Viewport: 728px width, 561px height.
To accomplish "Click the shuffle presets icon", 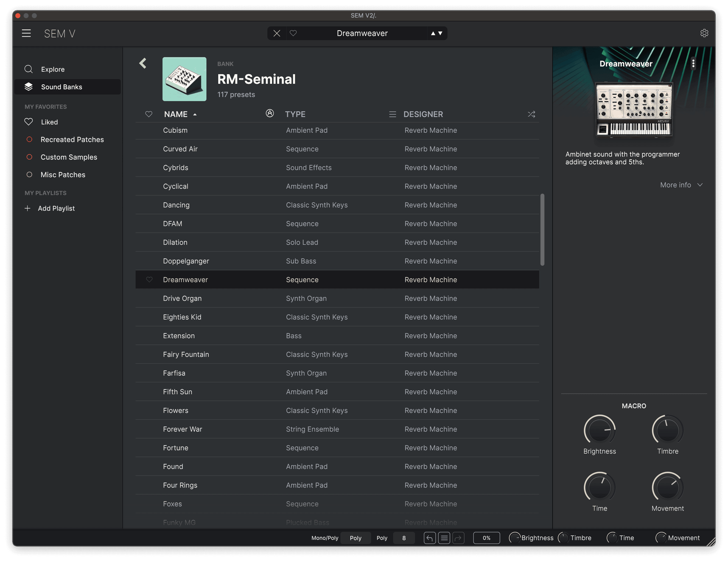I will click(x=531, y=114).
